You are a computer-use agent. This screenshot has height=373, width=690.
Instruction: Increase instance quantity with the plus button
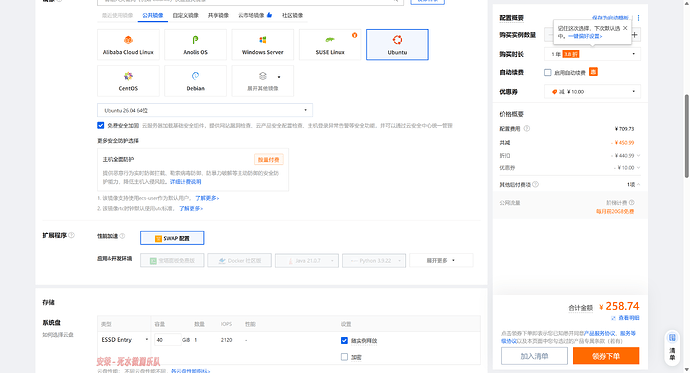(635, 35)
